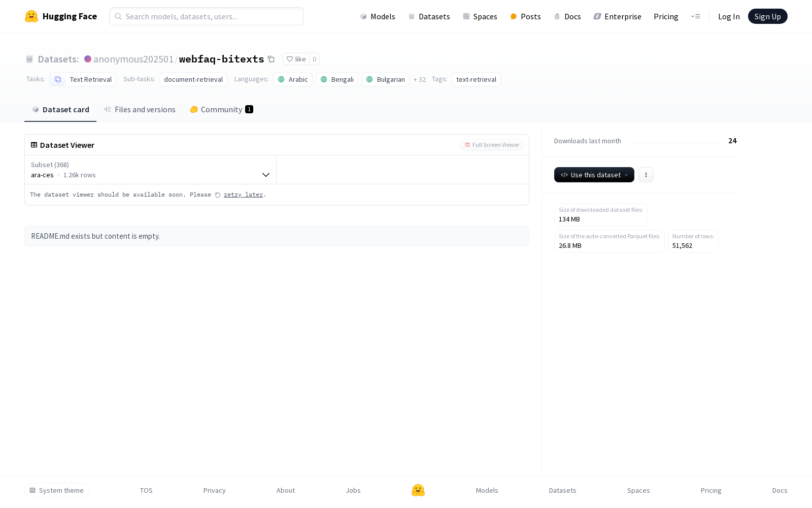Click the Text Retrieval task icon
This screenshot has height=508, width=812.
58,79
